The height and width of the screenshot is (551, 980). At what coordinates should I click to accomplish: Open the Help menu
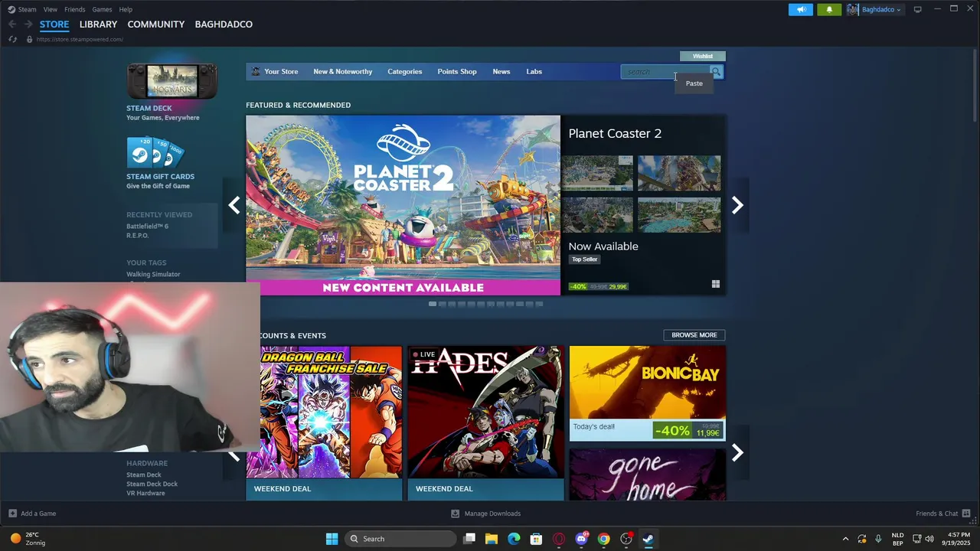126,9
